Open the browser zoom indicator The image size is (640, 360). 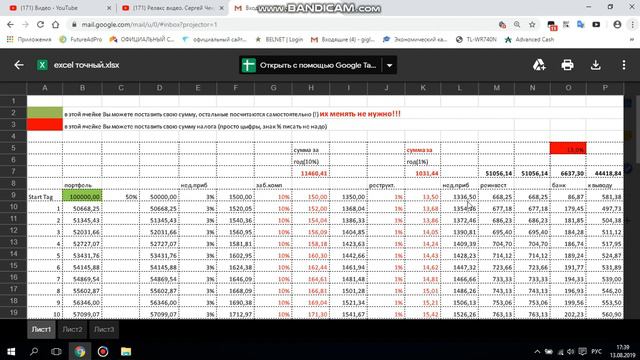[x=517, y=24]
